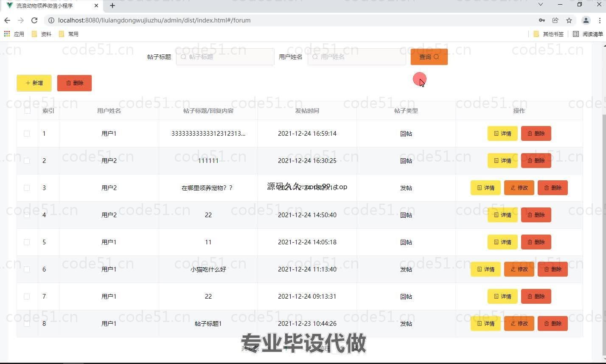Click the top 删除 batch delete button
This screenshot has height=364, width=606.
pos(74,83)
